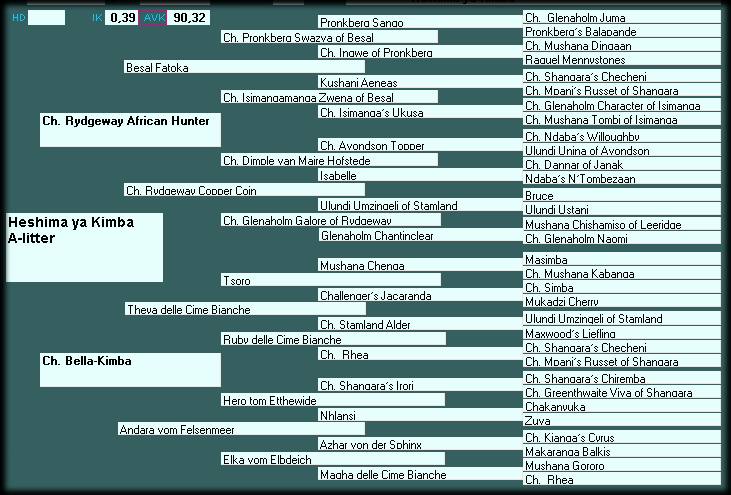
Task: Select the IK value 0,39 field
Action: (x=122, y=18)
